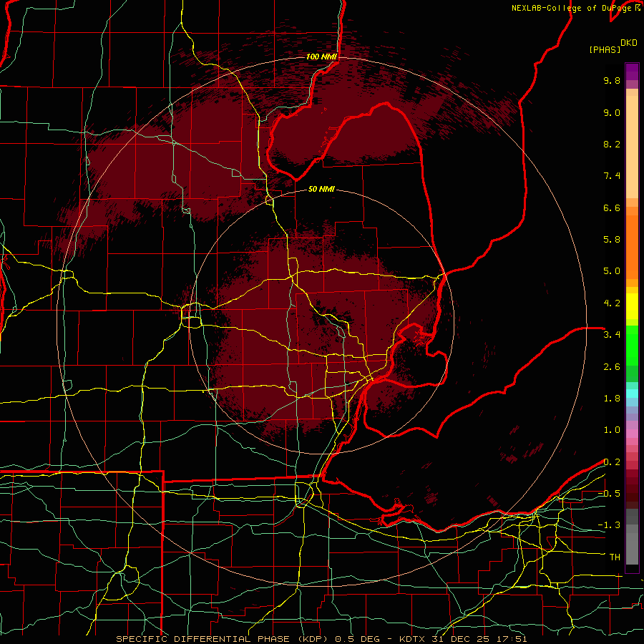This screenshot has width=644, height=644.
Task: Click the -0.5 scale value
Action: (x=609, y=494)
